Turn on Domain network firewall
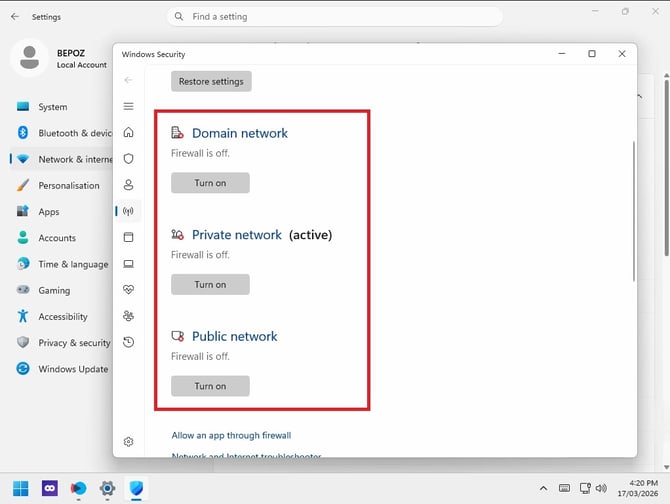The width and height of the screenshot is (670, 504). (210, 183)
